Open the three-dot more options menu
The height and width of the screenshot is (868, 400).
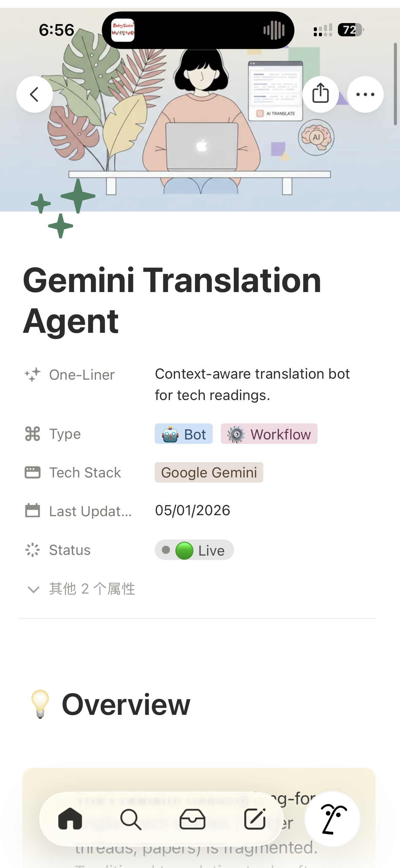[365, 94]
